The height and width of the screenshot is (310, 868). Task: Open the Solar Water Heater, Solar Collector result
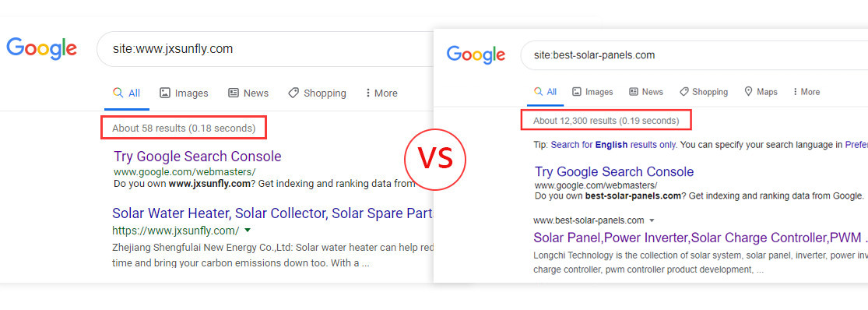(273, 213)
